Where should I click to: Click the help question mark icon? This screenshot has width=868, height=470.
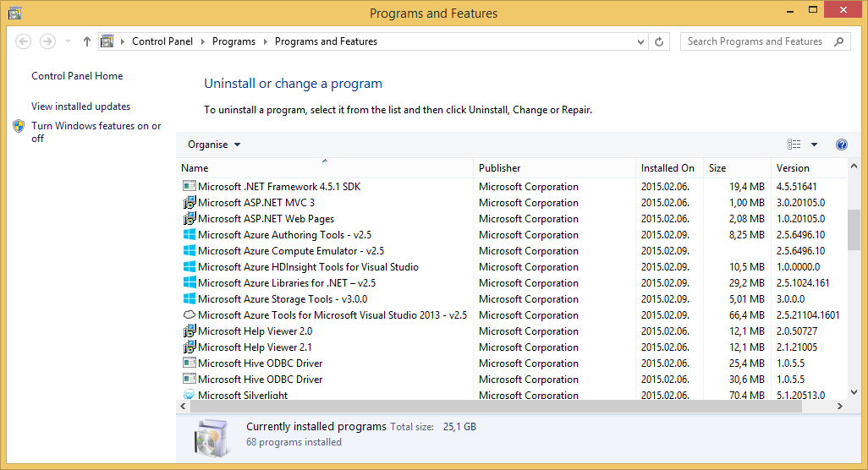point(841,145)
